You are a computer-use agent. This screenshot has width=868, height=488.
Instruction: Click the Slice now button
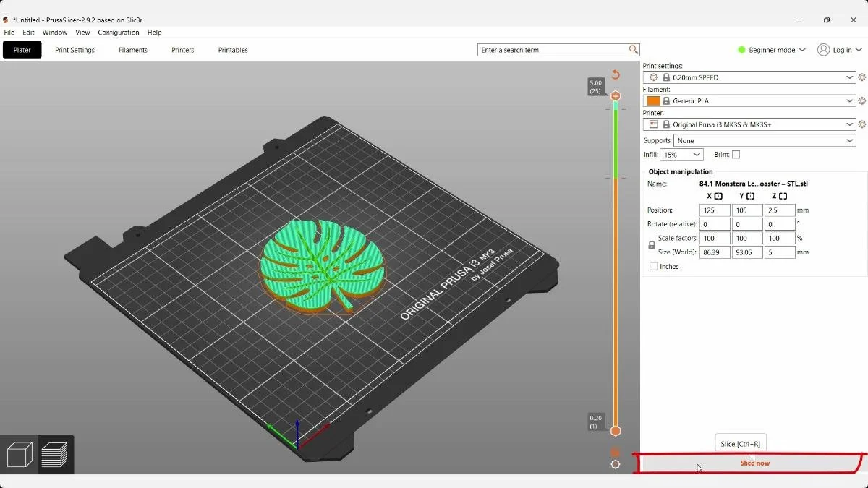754,463
